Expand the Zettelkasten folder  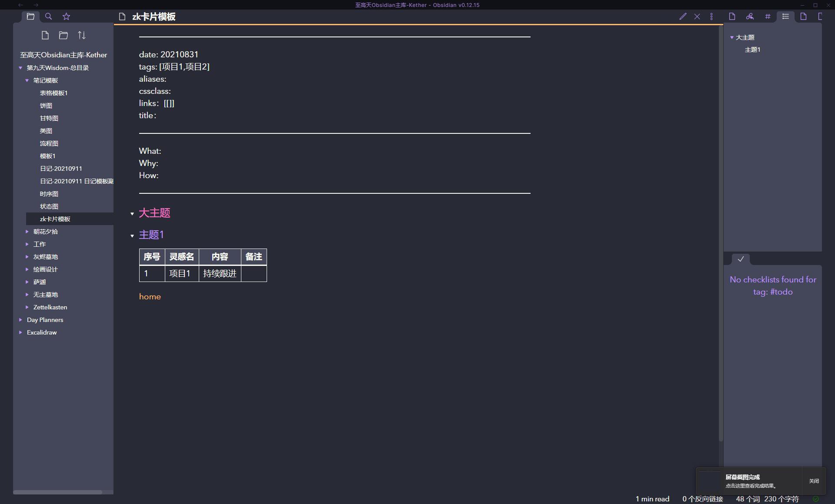[x=27, y=307]
